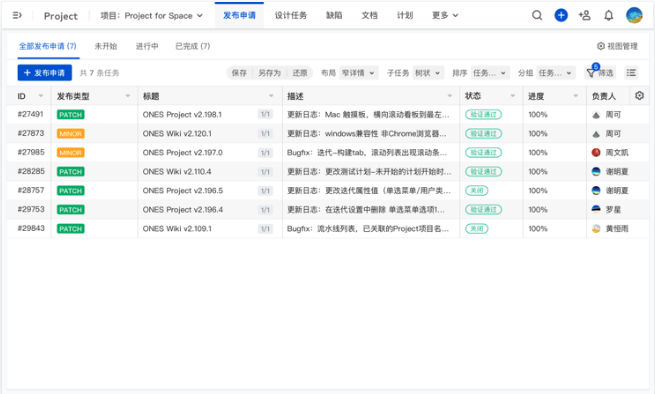The width and height of the screenshot is (655, 394).
Task: Switch to 计划 tab
Action: (x=404, y=15)
